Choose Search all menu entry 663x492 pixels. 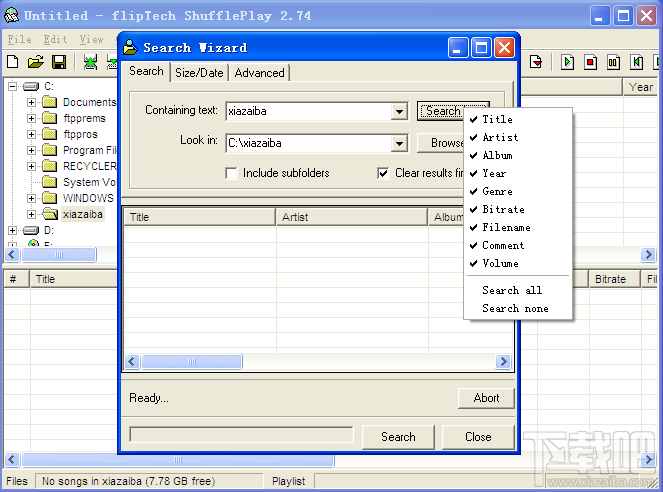518,290
